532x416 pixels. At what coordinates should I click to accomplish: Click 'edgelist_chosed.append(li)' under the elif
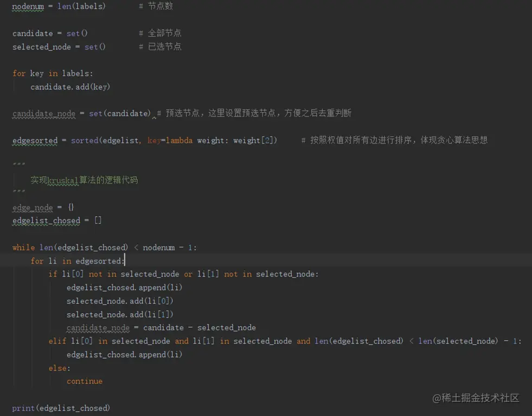125,355
